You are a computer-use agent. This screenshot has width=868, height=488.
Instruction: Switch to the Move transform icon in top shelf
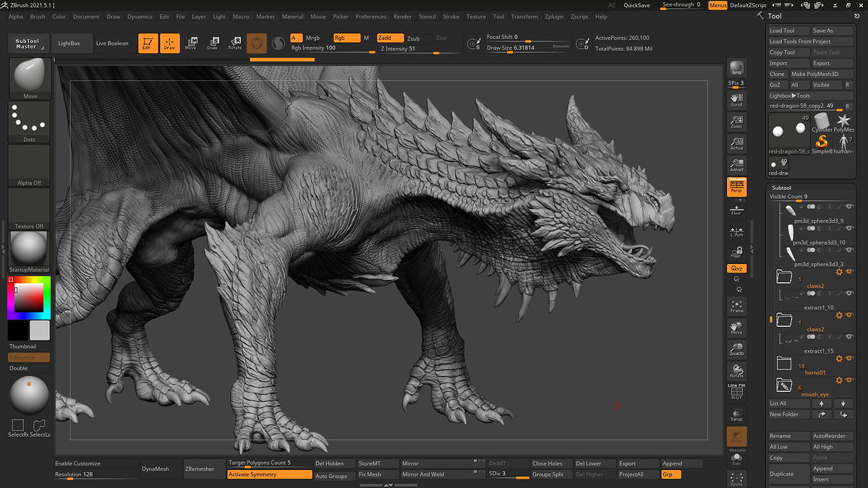(x=191, y=43)
